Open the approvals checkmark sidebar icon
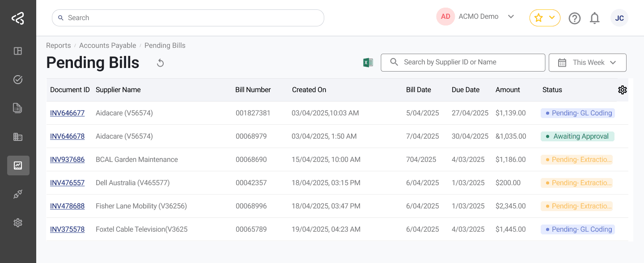This screenshot has height=263, width=644. click(18, 79)
